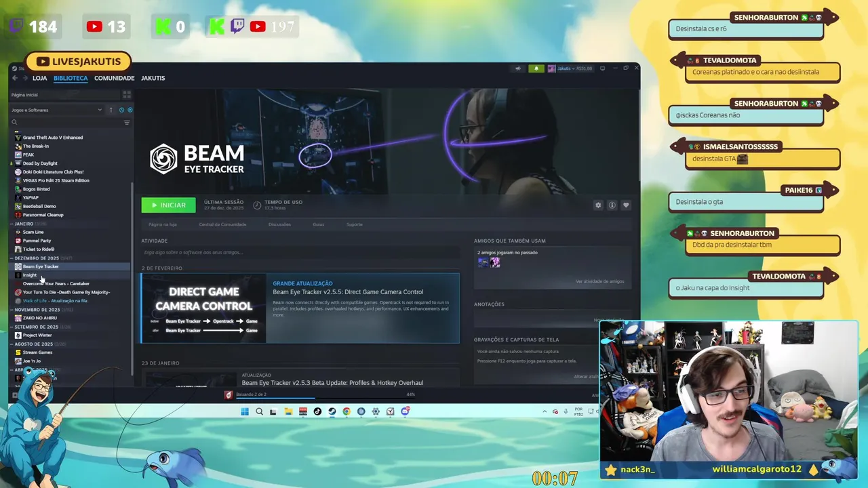This screenshot has height=488, width=868.
Task: Open the Central da Comunidade tab
Action: pos(222,224)
